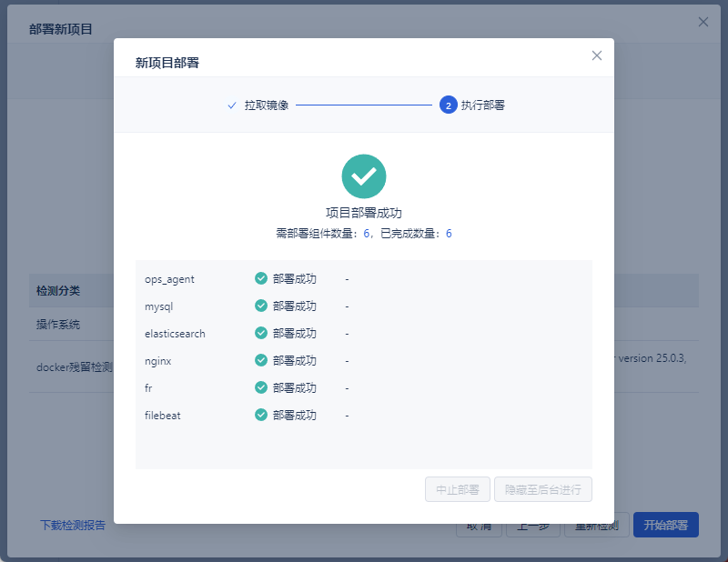Click the elasticsearch success status icon
The width and height of the screenshot is (728, 562).
click(261, 333)
